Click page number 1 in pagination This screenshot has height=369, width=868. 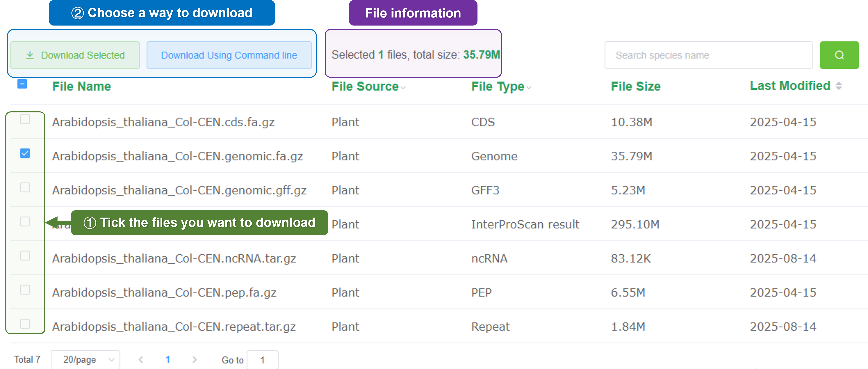pyautogui.click(x=168, y=360)
